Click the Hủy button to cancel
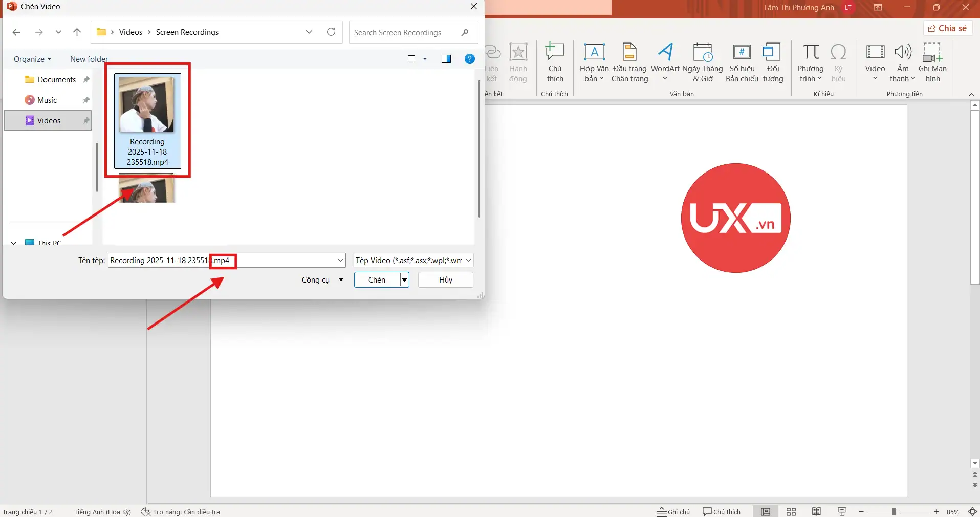This screenshot has height=517, width=980. (445, 280)
